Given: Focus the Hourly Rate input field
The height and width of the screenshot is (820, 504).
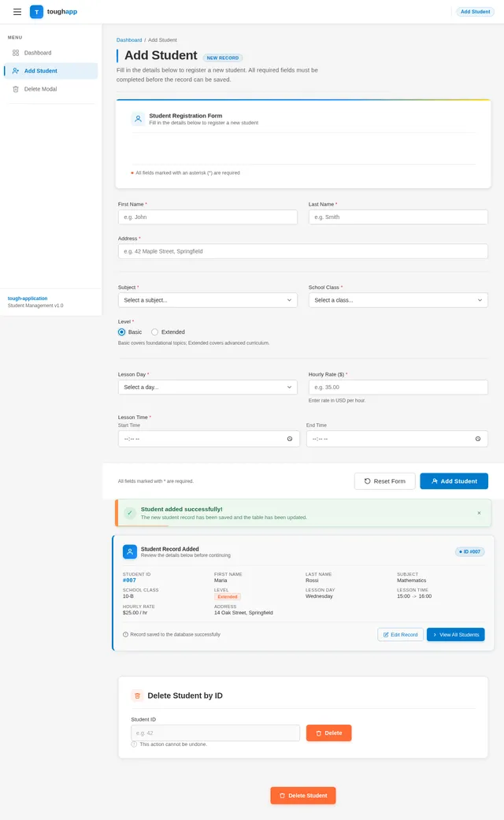Looking at the screenshot, I should tap(398, 387).
